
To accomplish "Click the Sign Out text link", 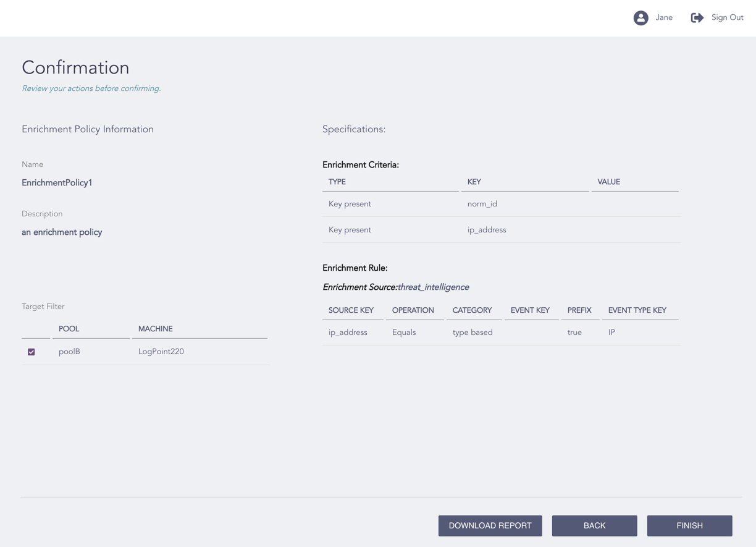I will coord(727,18).
